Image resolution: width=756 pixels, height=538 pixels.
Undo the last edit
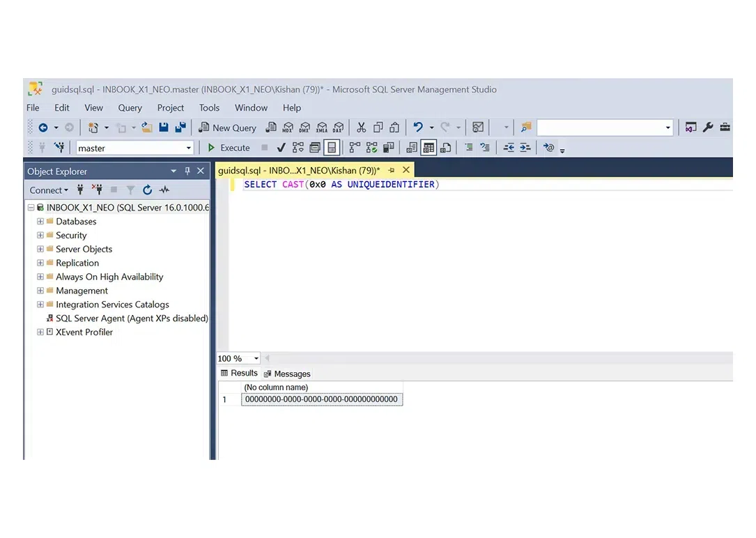418,128
